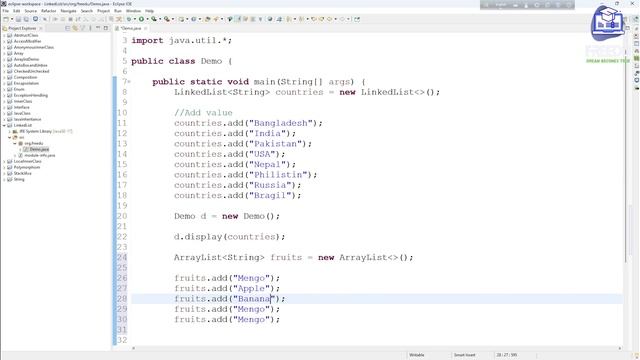The image size is (640, 360).
Task: Click the New Java Class icon
Action: (193, 19)
